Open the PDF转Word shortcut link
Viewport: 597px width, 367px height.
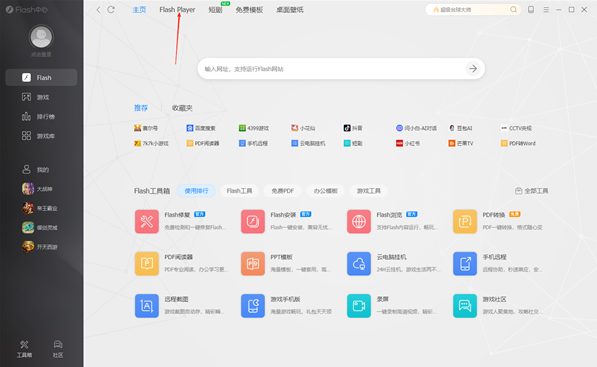518,144
